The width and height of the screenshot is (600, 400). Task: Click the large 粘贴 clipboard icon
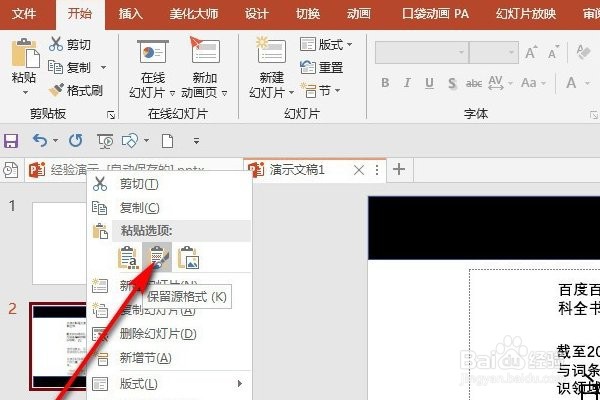(24, 54)
